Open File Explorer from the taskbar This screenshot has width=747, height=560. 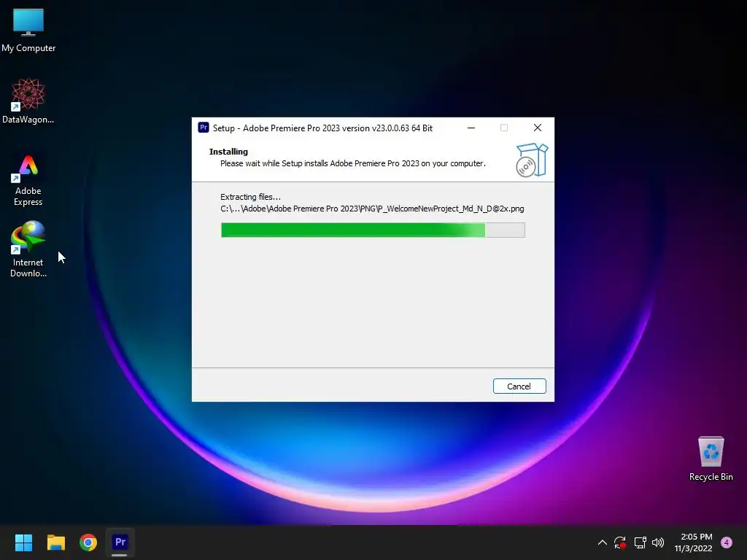click(55, 542)
